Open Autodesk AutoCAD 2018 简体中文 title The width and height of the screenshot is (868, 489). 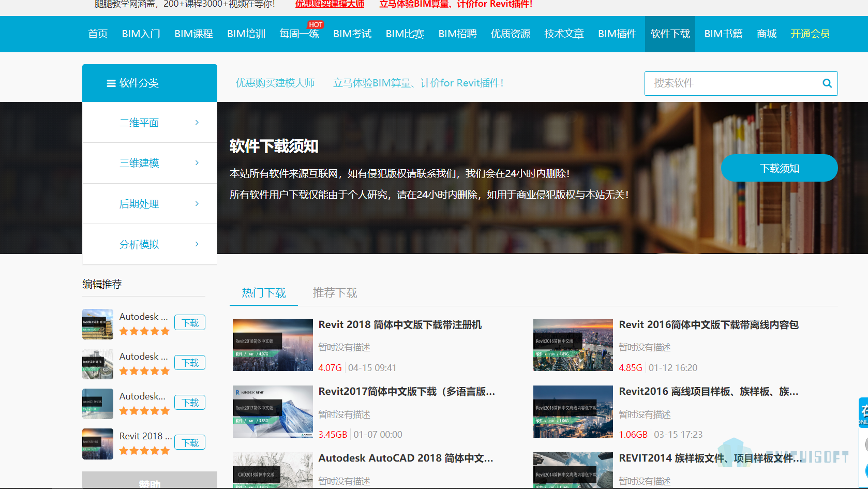click(406, 458)
